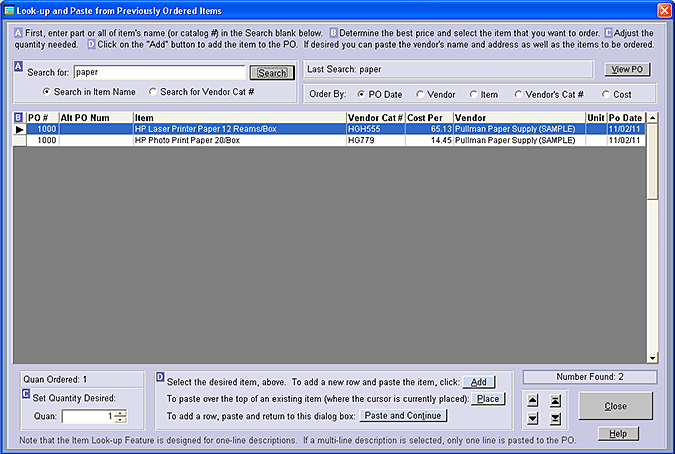Increase quantity with stepper up arrow
Image resolution: width=675 pixels, height=454 pixels.
coord(121,413)
